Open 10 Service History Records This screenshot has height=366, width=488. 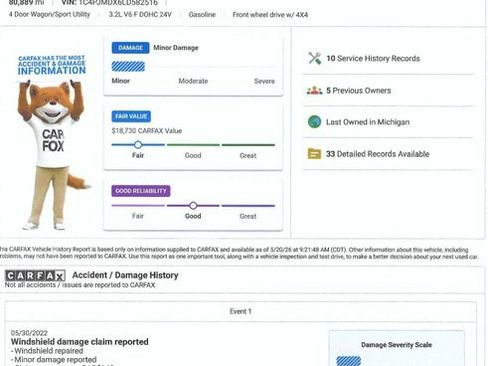pos(373,59)
